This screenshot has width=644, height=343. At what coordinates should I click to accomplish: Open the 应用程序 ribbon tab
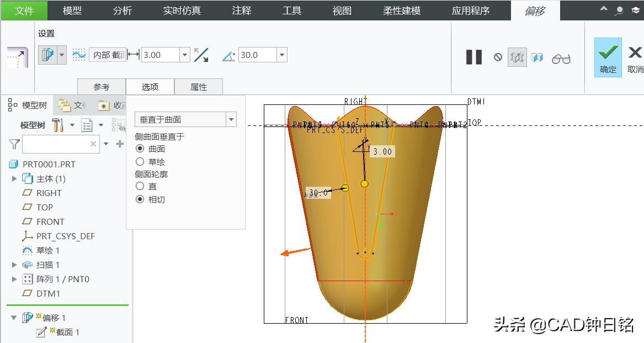pos(471,10)
